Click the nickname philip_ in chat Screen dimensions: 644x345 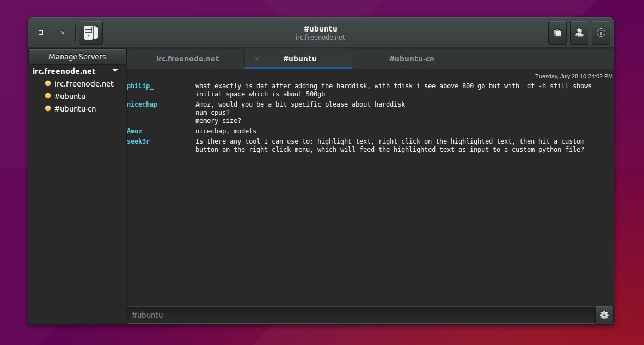click(140, 86)
